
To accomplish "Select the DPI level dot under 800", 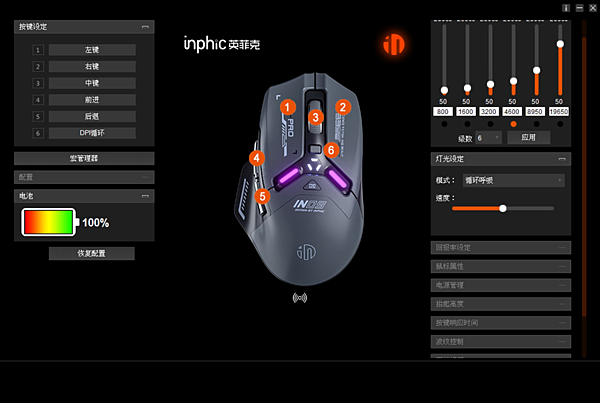I will 444,124.
